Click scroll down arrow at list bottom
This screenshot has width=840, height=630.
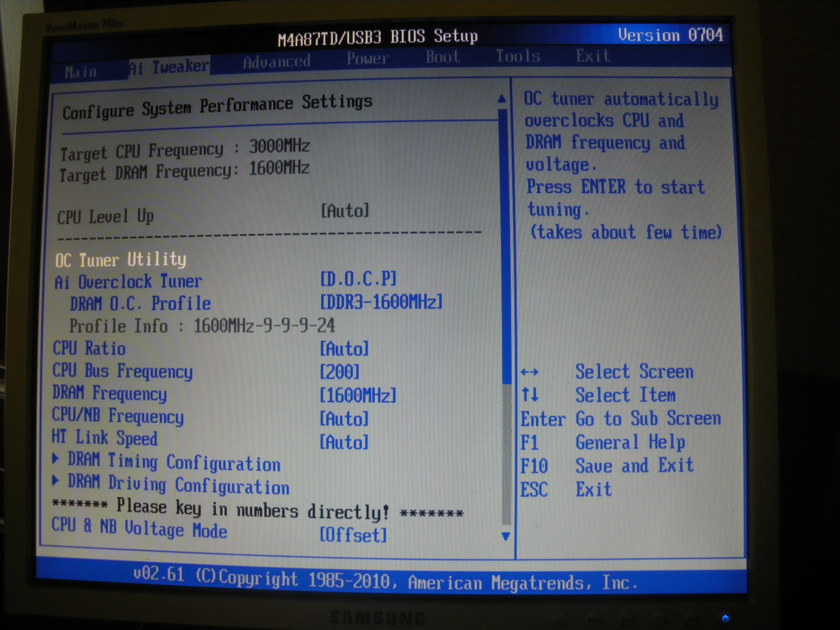click(505, 536)
